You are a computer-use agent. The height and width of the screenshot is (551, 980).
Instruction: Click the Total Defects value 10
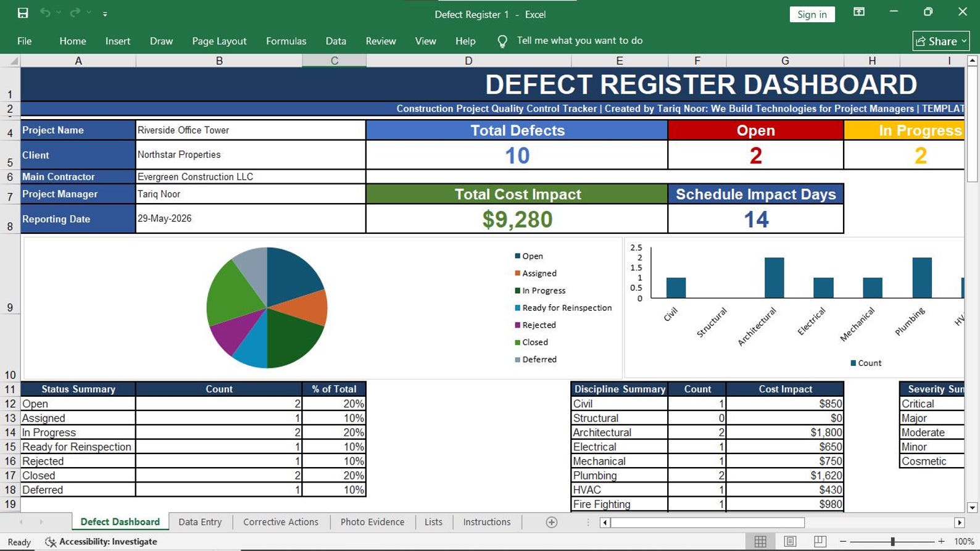click(x=517, y=155)
